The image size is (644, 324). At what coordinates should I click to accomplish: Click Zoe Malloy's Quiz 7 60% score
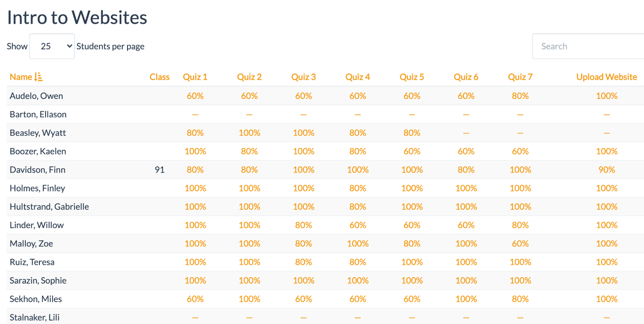point(520,243)
